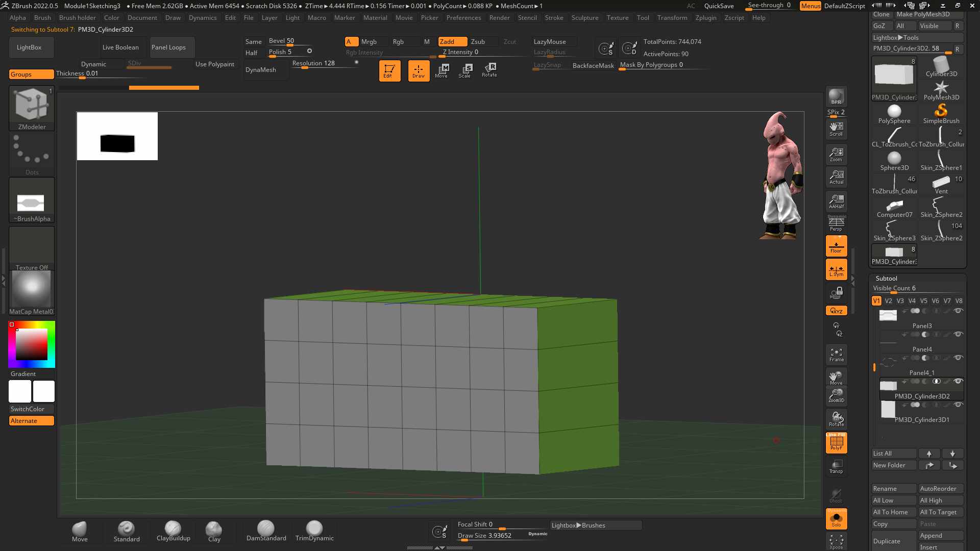This screenshot has width=980, height=551.
Task: Select the ClayBuildup brush
Action: [x=173, y=531]
